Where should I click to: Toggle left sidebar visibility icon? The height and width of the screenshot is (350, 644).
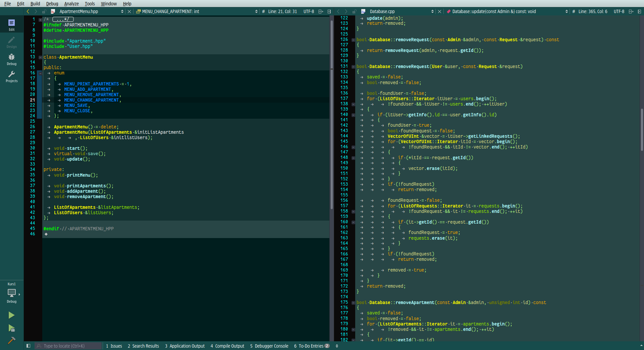(x=29, y=346)
